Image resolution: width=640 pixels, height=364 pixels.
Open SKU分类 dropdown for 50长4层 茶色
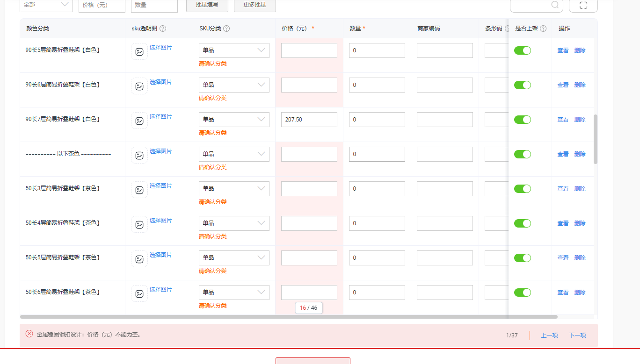click(234, 223)
